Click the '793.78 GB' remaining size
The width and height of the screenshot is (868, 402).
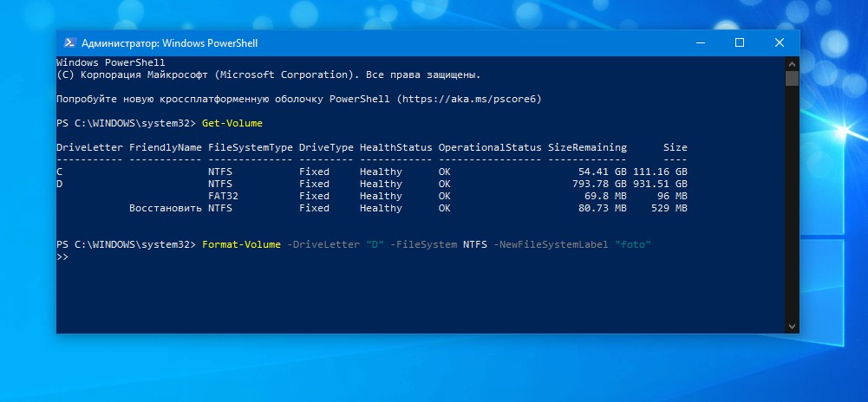click(x=599, y=185)
